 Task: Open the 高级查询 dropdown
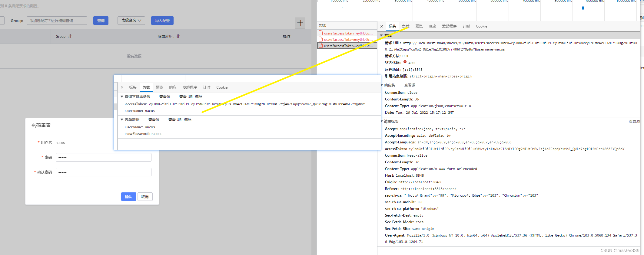pos(131,21)
